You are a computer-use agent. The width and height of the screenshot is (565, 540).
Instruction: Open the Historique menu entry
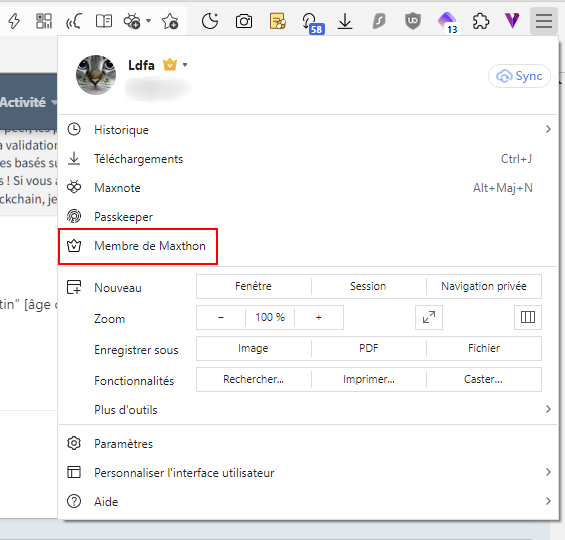pos(308,129)
